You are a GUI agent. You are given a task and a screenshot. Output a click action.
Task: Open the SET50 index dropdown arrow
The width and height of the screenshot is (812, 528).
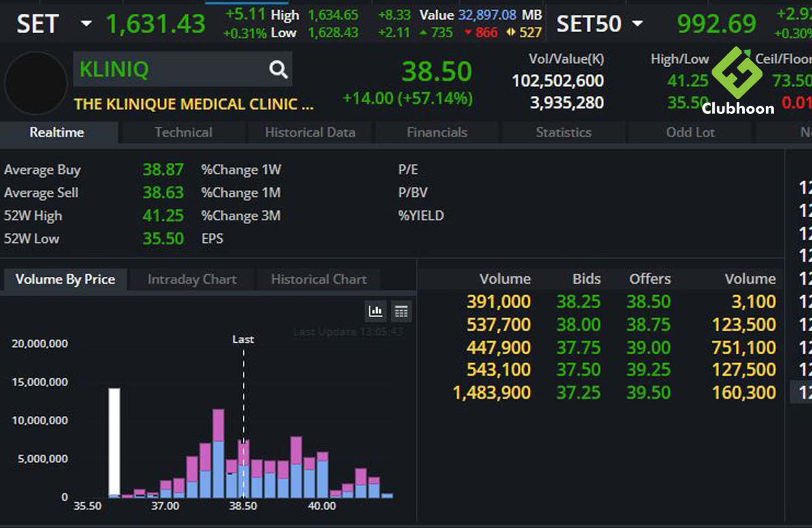638,24
